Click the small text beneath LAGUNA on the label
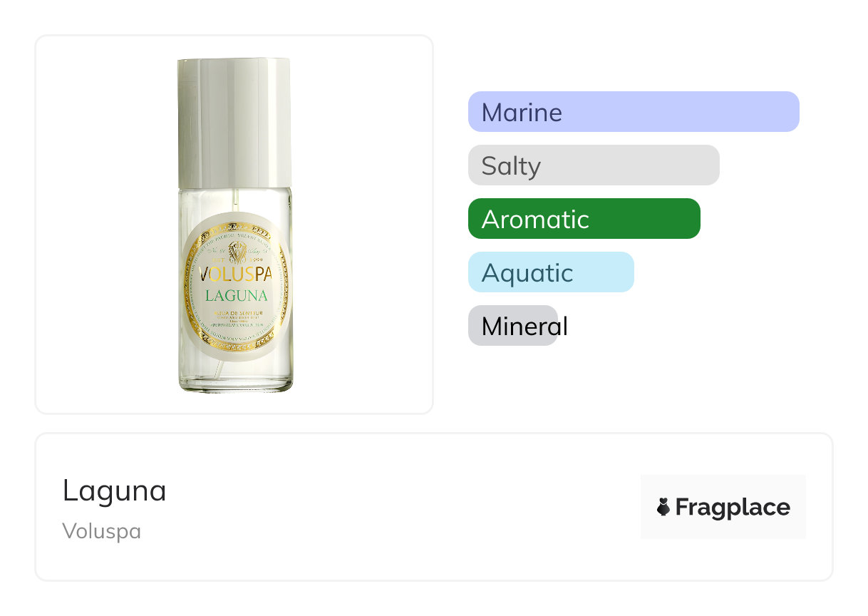Image resolution: width=868 pixels, height=616 pixels. (x=236, y=314)
